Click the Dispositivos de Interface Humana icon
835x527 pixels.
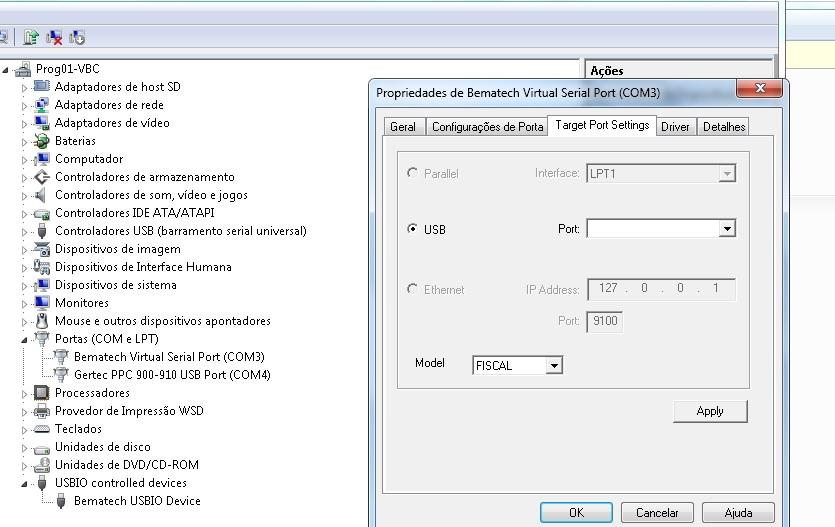42,267
